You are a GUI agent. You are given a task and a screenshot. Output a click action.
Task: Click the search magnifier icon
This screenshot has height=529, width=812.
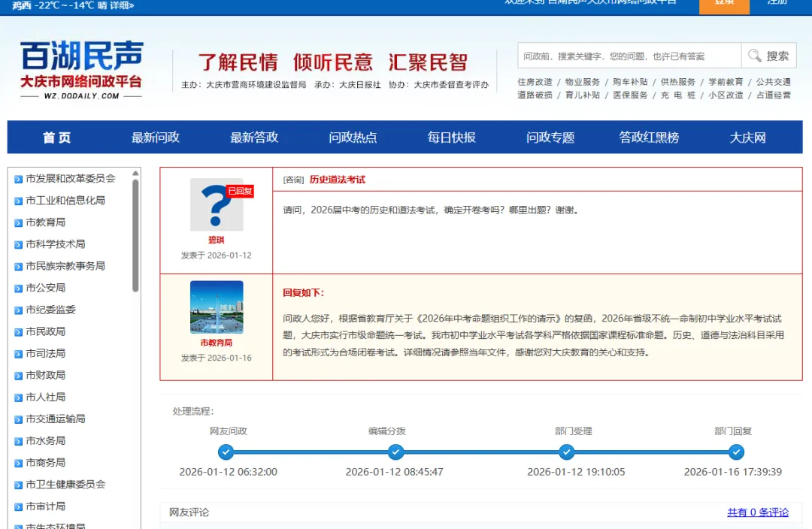click(x=755, y=56)
